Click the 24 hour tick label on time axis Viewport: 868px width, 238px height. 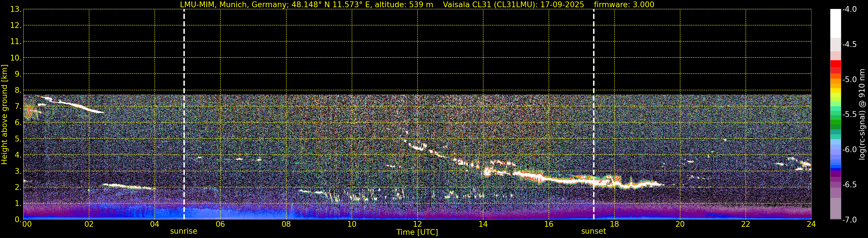[x=811, y=224]
